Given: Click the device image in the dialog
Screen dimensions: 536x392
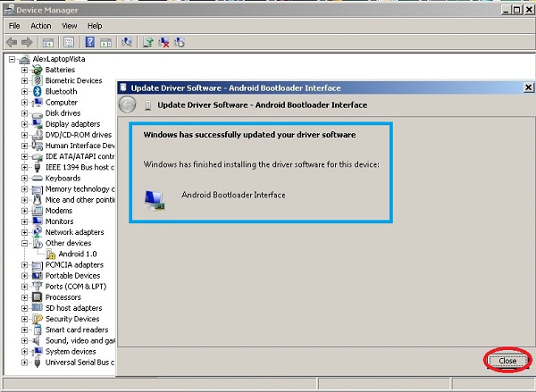Looking at the screenshot, I should (155, 200).
